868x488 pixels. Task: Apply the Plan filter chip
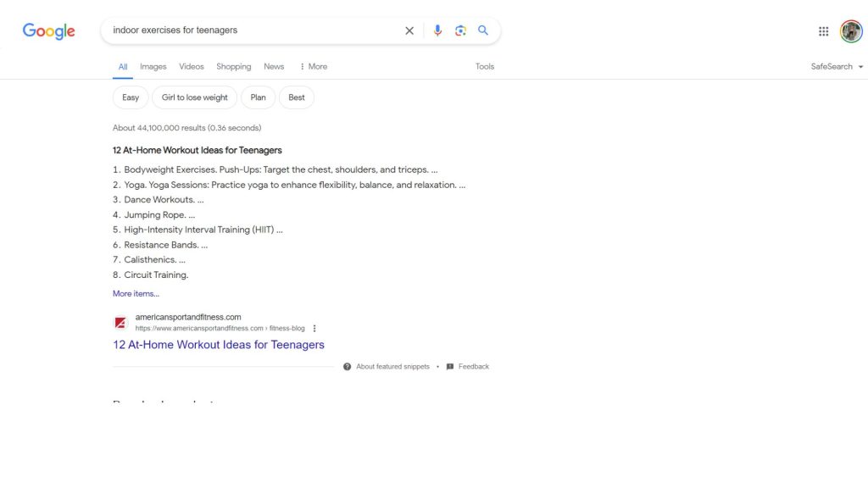pyautogui.click(x=258, y=97)
